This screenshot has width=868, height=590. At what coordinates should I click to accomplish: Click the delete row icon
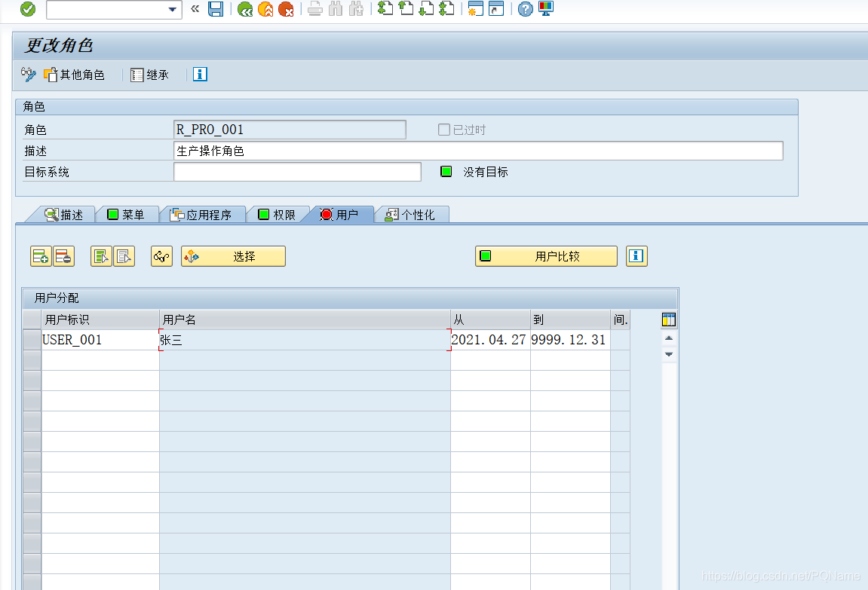(x=63, y=256)
